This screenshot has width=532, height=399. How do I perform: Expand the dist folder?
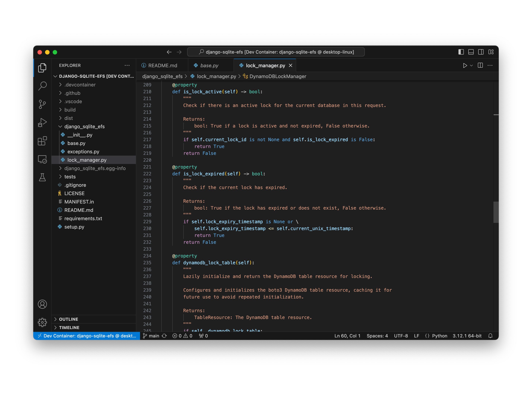tap(94, 118)
